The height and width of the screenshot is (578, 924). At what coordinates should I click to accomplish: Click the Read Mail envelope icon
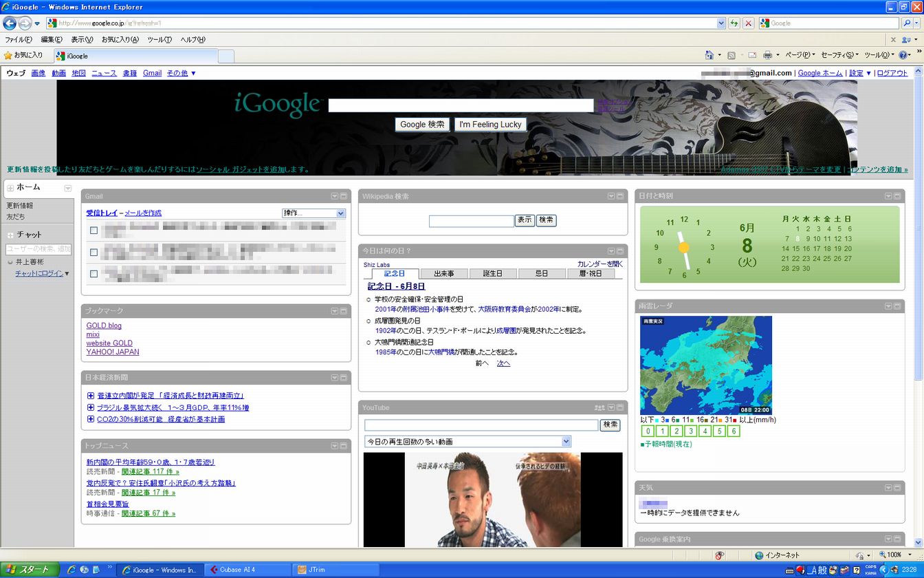coord(752,55)
